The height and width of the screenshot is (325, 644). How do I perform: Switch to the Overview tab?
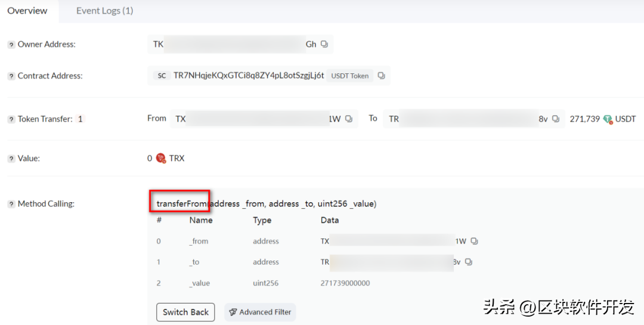pos(27,11)
